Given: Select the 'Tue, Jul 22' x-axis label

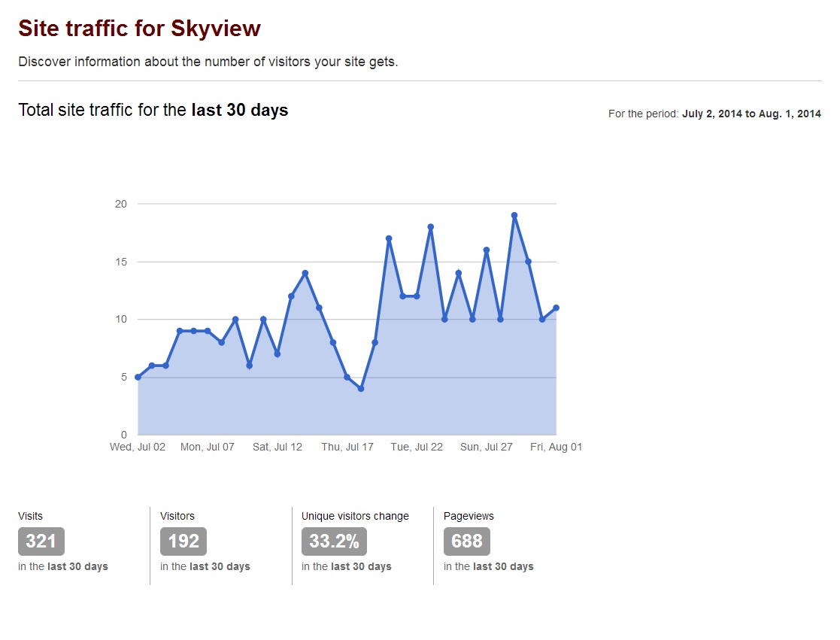Looking at the screenshot, I should click(x=417, y=447).
